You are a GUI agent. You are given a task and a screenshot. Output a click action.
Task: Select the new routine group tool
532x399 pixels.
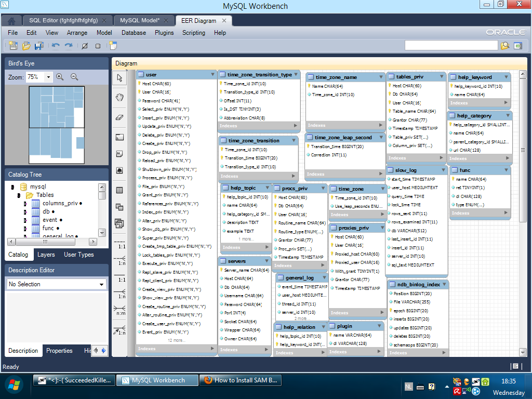[119, 223]
